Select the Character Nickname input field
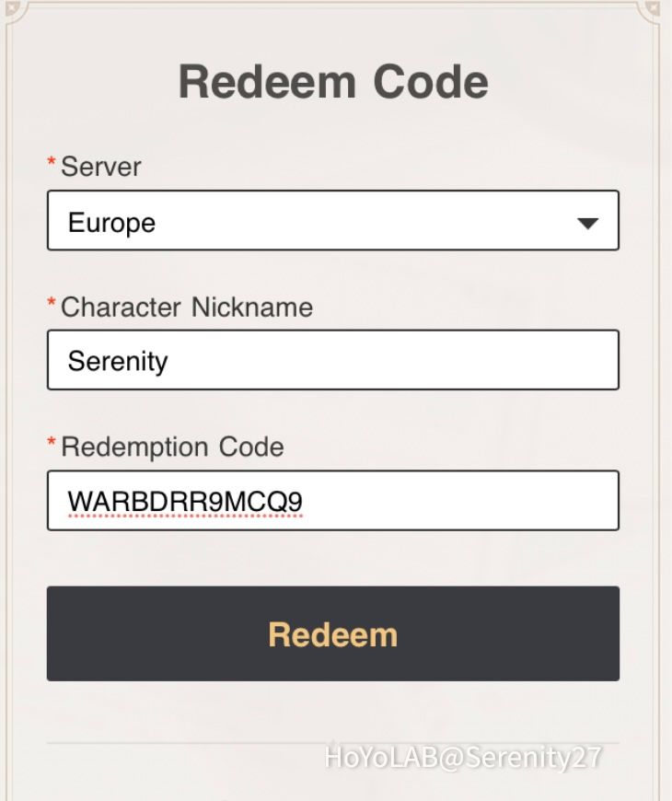Viewport: 672px width, 801px height. tap(331, 360)
